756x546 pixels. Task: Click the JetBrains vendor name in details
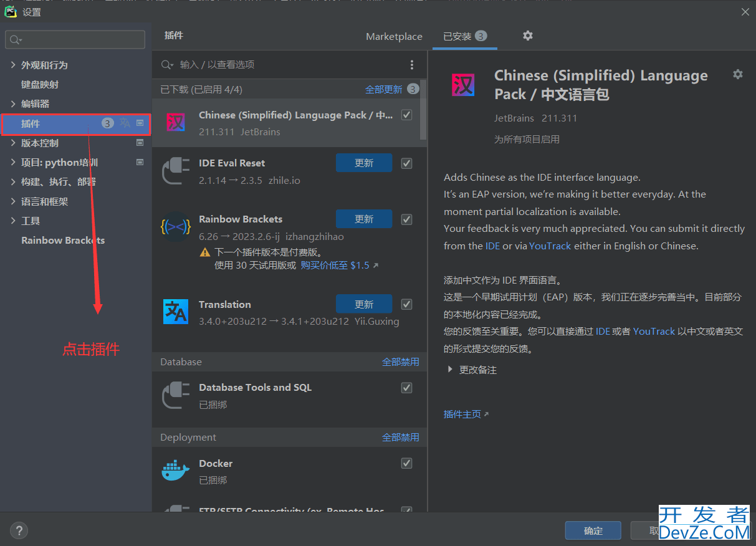pyautogui.click(x=514, y=118)
